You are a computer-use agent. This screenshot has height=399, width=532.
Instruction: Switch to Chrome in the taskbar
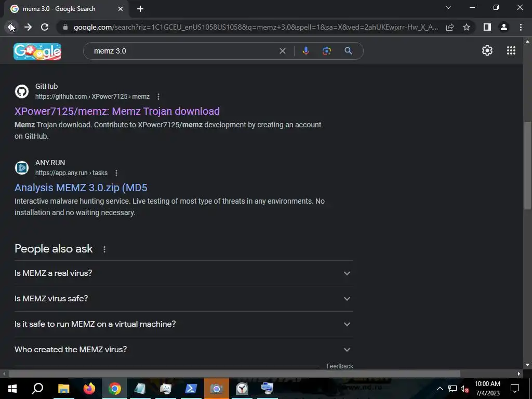115,389
